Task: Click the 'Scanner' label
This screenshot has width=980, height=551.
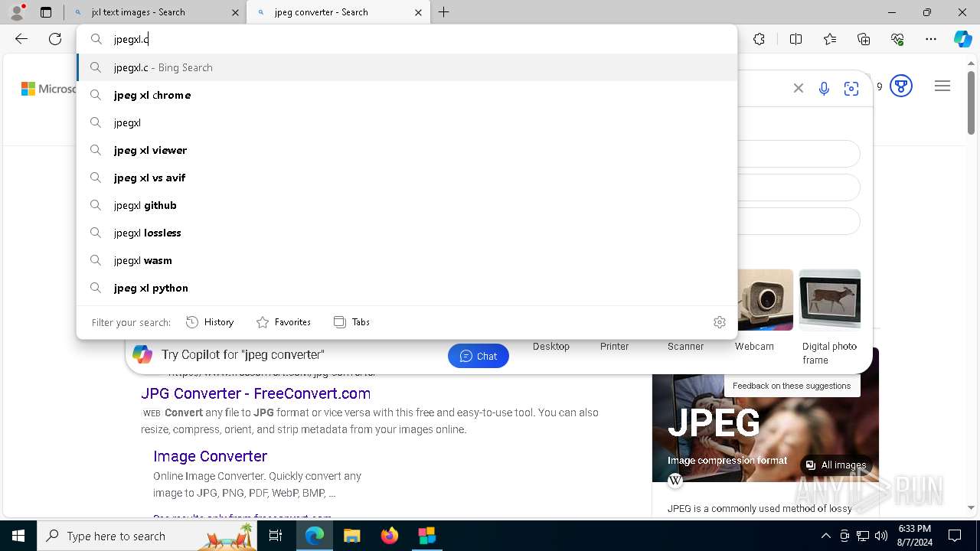Action: [685, 347]
